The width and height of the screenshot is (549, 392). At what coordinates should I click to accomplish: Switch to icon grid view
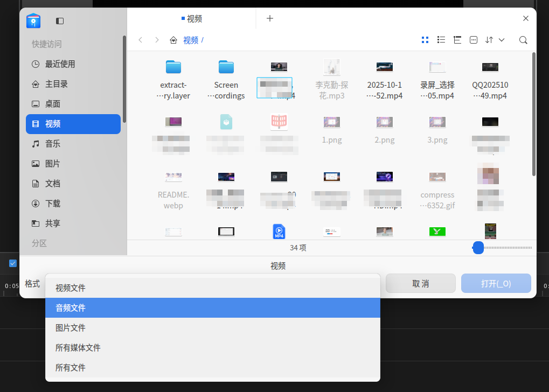425,40
